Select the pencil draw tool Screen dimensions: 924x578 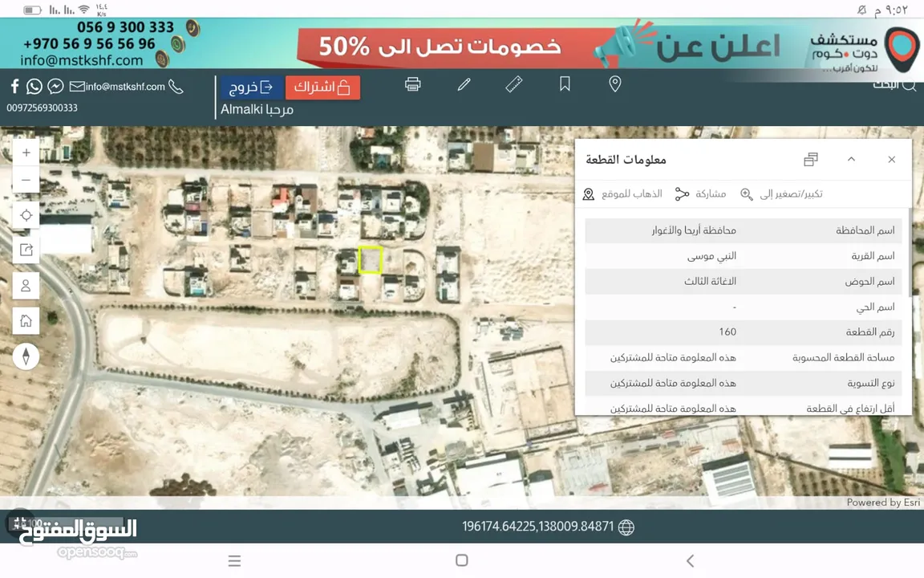[x=464, y=84]
